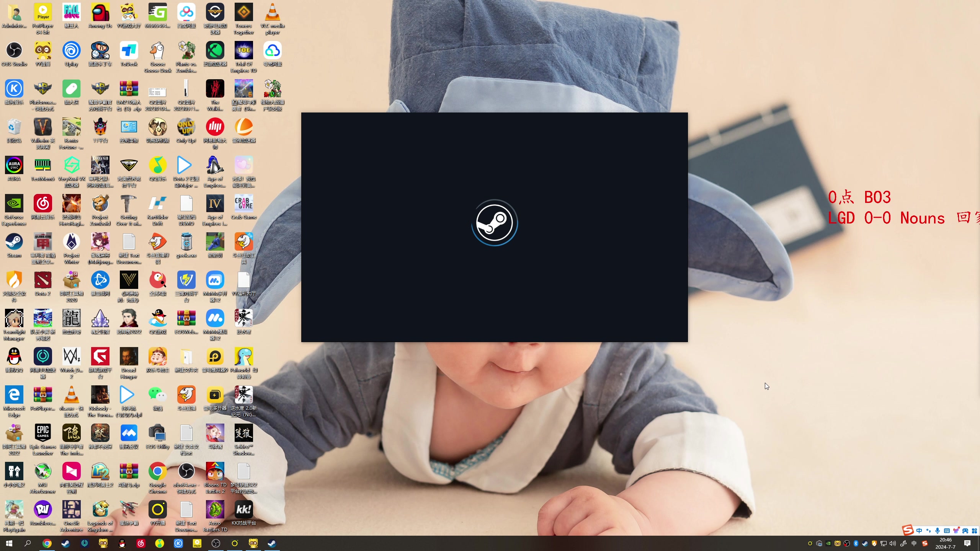Open the GeForce Experience shortcut
The image size is (980, 551).
tap(14, 204)
